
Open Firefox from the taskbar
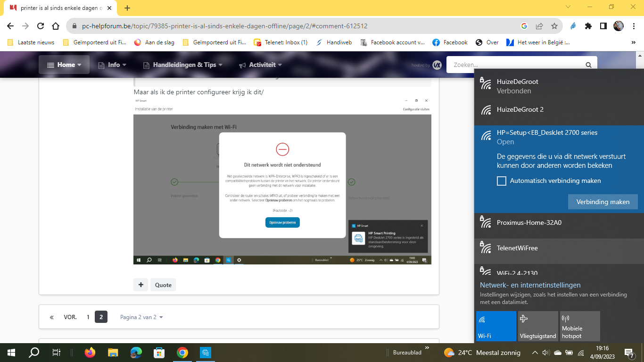tap(90, 353)
